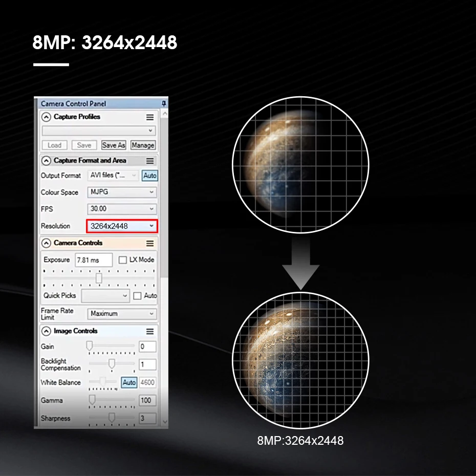
Task: Click the Exposure slider handle
Action: (x=99, y=278)
